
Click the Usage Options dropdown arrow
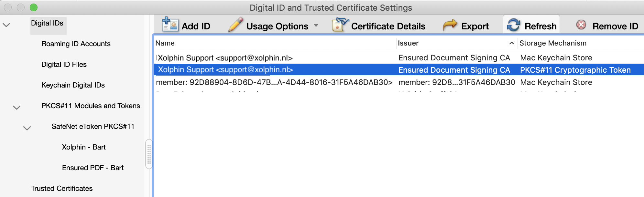click(x=315, y=25)
